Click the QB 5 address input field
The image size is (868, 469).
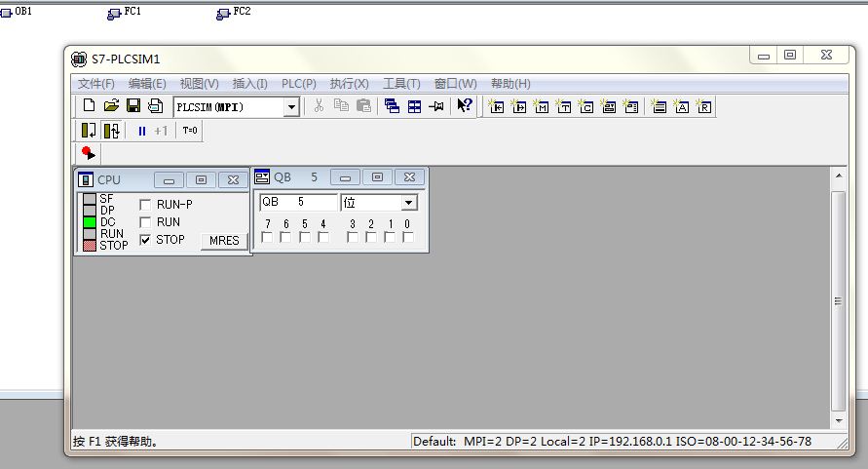[297, 203]
